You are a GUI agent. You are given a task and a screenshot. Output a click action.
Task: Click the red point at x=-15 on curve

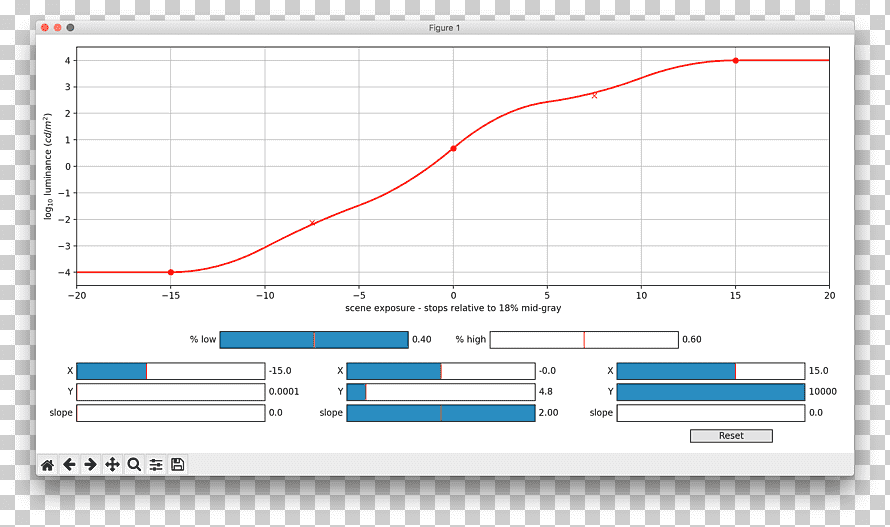click(x=171, y=273)
